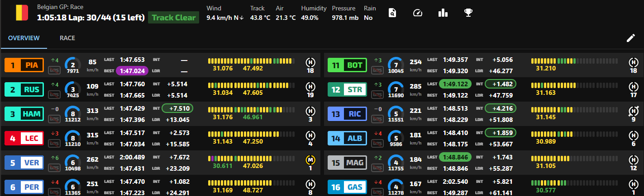Click the DRS indicator for BOT

377,70
